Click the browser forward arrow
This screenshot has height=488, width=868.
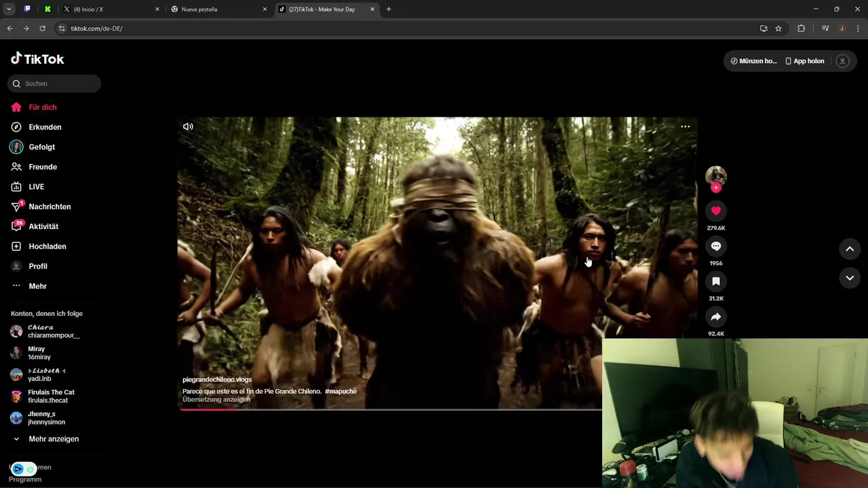(26, 28)
